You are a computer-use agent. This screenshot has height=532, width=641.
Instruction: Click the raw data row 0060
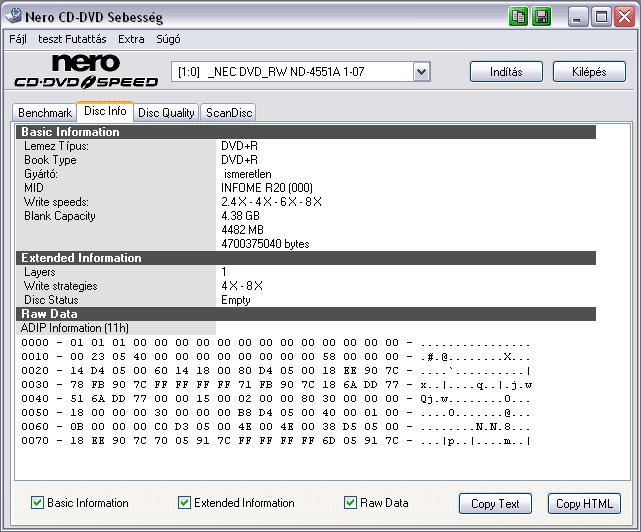tap(276, 427)
